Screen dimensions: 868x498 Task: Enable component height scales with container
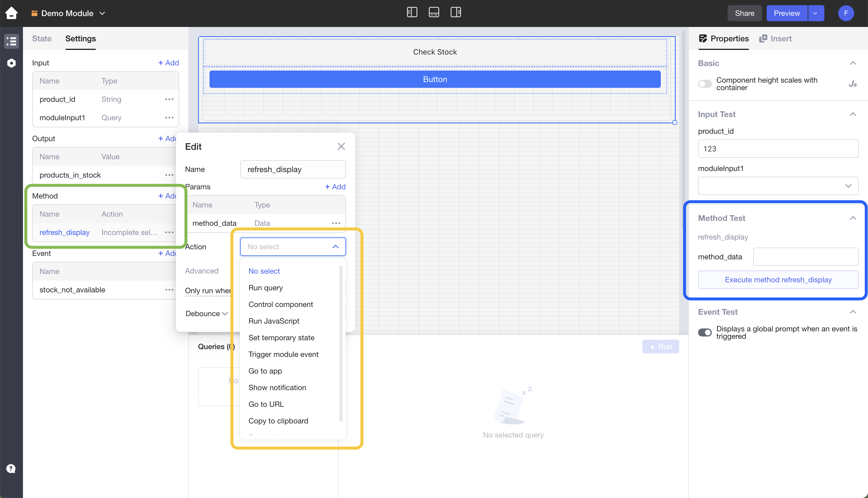[704, 84]
